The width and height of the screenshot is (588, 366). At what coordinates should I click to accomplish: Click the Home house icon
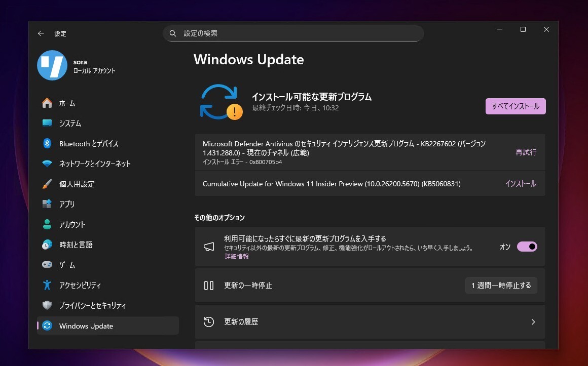pyautogui.click(x=47, y=103)
